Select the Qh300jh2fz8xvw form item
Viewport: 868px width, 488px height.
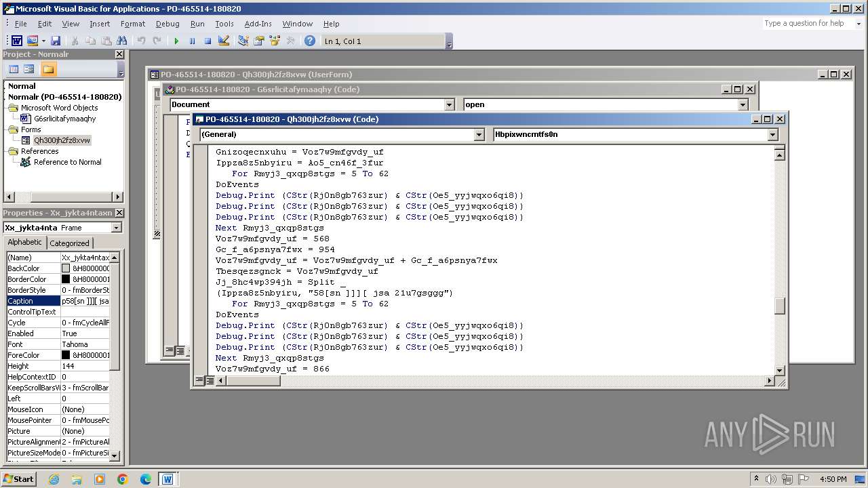point(62,140)
